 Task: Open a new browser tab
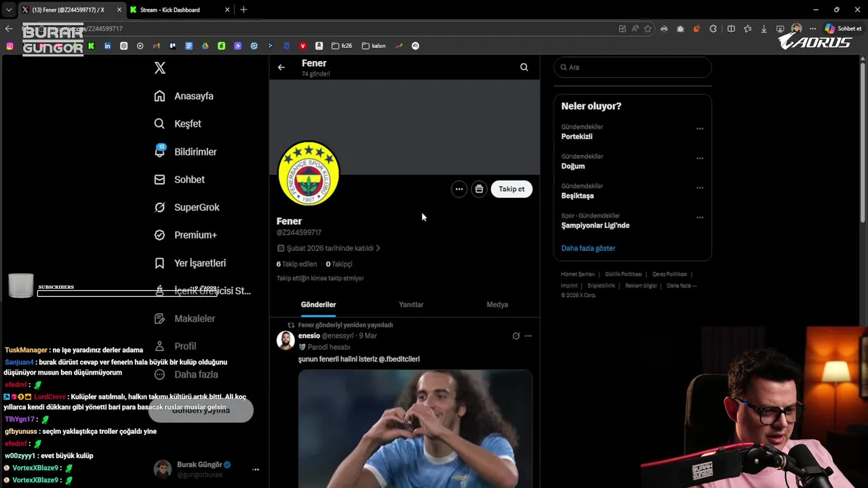point(243,9)
